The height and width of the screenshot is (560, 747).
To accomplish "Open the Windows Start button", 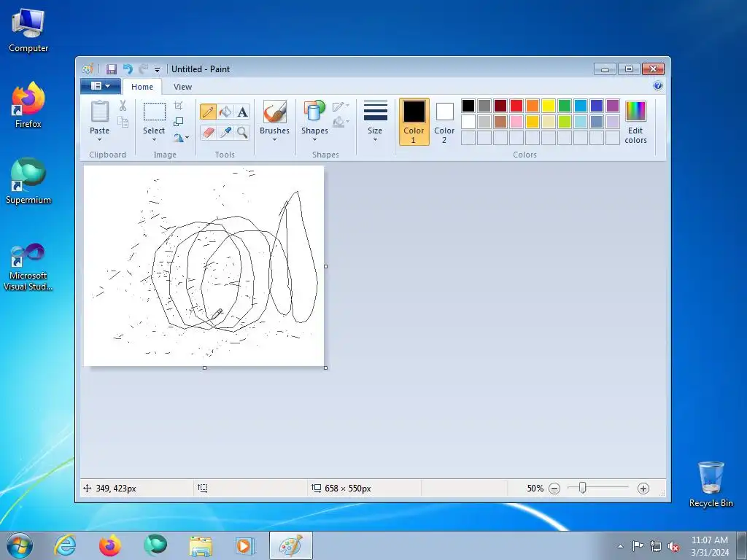I will [x=20, y=545].
